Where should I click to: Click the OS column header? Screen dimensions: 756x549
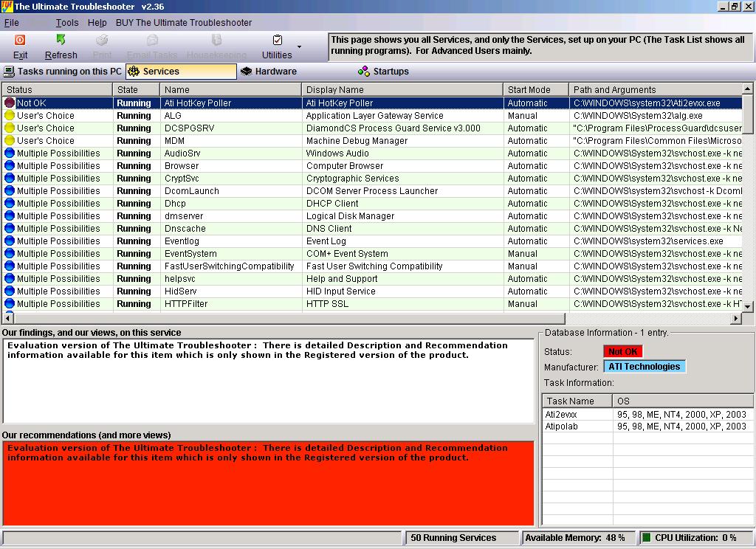[x=683, y=401]
